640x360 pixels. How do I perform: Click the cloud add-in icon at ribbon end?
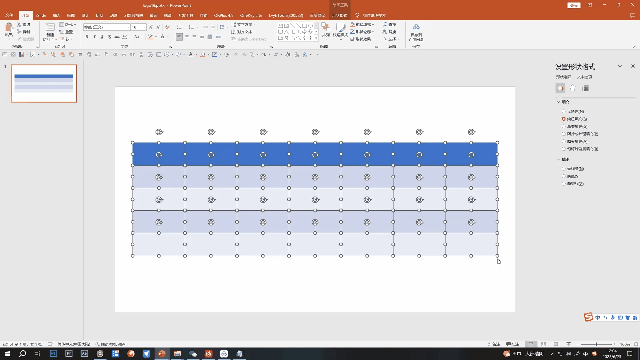pos(416,27)
